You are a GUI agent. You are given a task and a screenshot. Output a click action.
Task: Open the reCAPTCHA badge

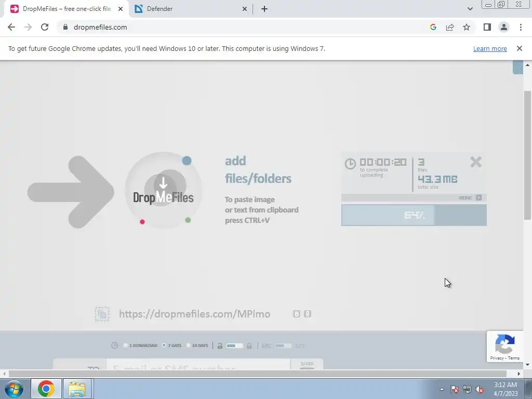click(x=505, y=347)
